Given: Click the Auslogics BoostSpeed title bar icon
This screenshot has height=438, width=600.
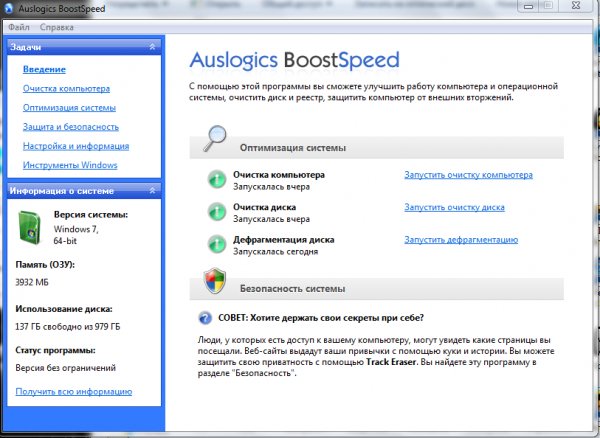Looking at the screenshot, I should 8,8.
